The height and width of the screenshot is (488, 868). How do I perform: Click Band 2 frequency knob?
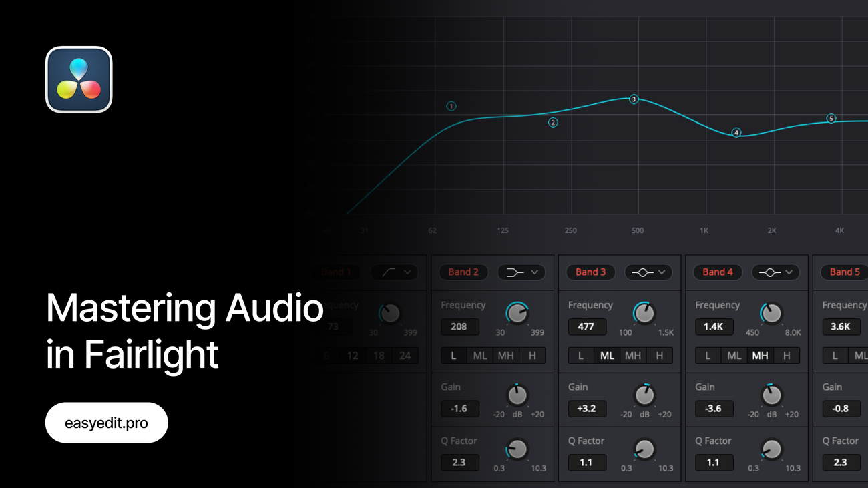pyautogui.click(x=517, y=313)
